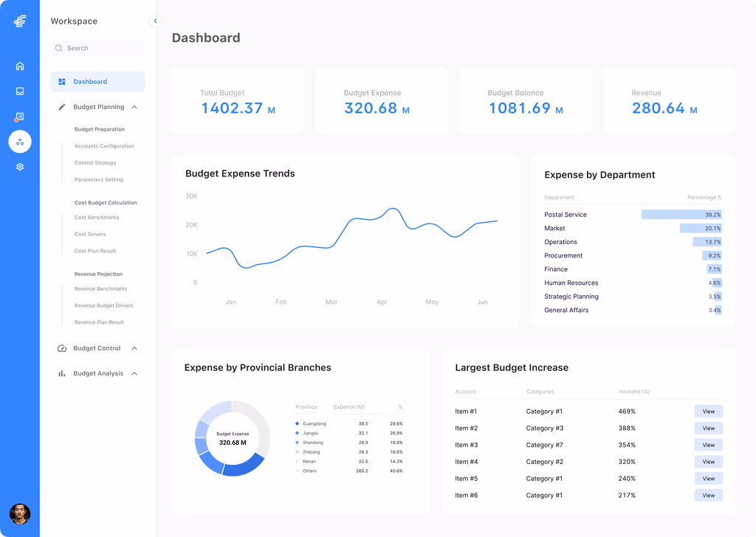
Task: Select the Market 20.1% bar
Action: click(x=701, y=228)
